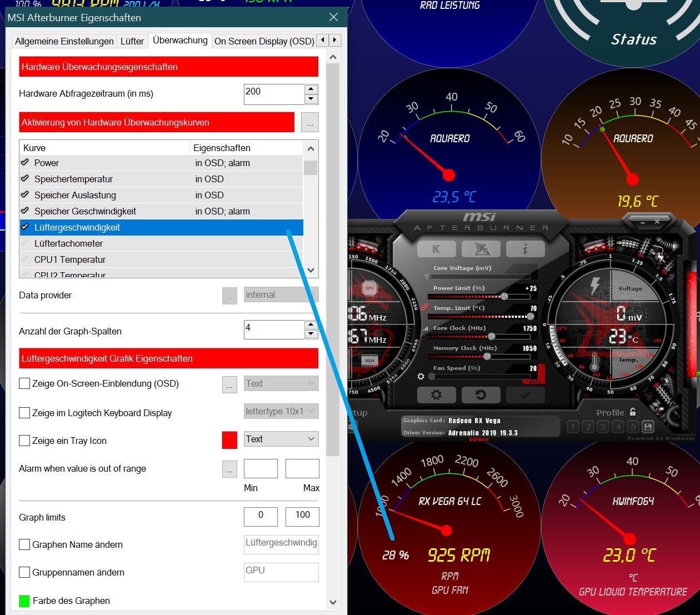Click the GPU chip icon on left gauge
This screenshot has width=700, height=615.
(x=369, y=288)
